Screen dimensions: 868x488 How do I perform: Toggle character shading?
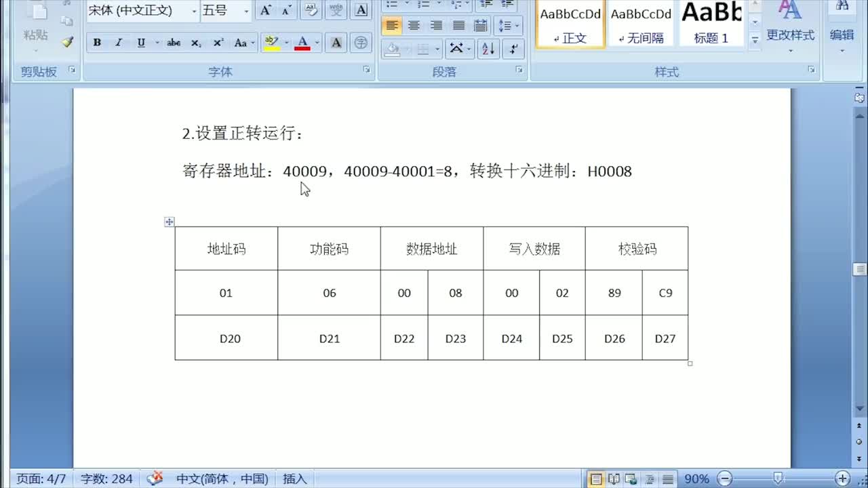336,43
